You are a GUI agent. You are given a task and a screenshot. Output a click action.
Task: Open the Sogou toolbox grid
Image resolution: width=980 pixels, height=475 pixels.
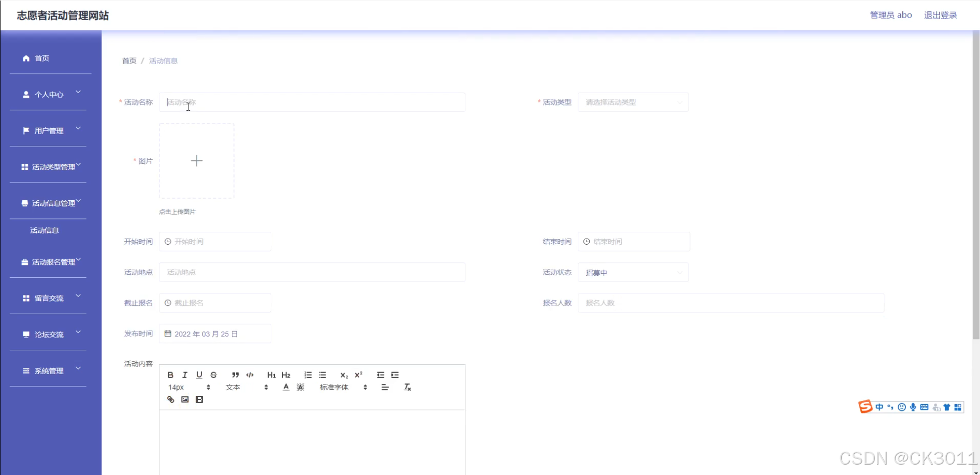pos(958,407)
